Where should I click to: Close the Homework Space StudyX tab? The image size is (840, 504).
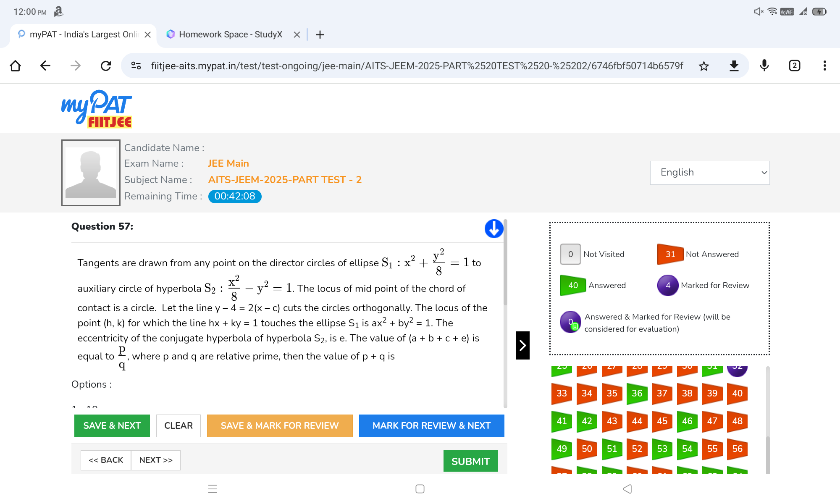pyautogui.click(x=297, y=34)
